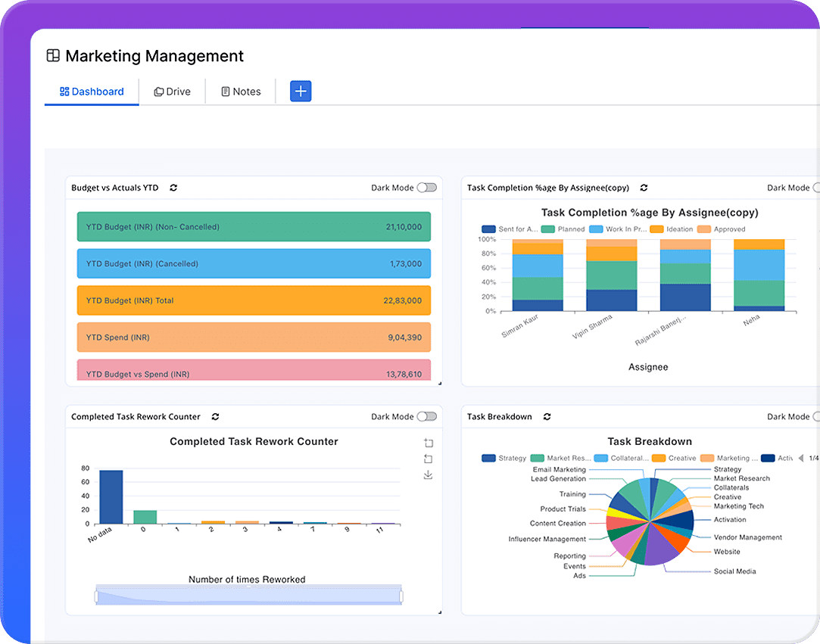The image size is (820, 644).
Task: Toggle the Ideation legend item
Action: tap(672, 229)
